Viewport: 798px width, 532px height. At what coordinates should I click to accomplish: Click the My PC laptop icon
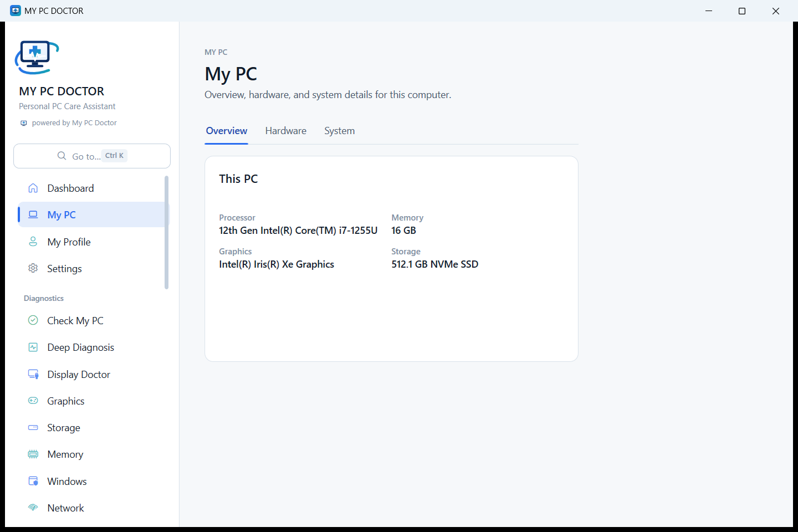tap(33, 214)
